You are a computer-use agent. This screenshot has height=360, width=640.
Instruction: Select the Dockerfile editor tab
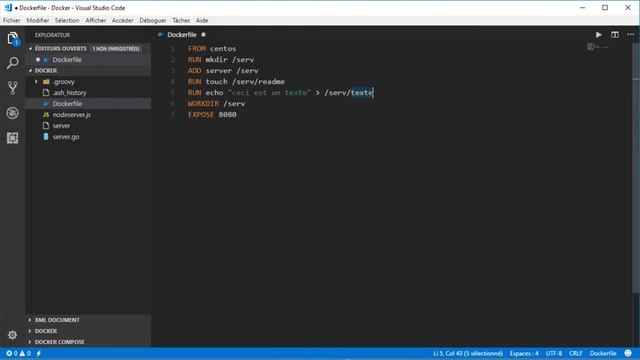click(x=182, y=35)
